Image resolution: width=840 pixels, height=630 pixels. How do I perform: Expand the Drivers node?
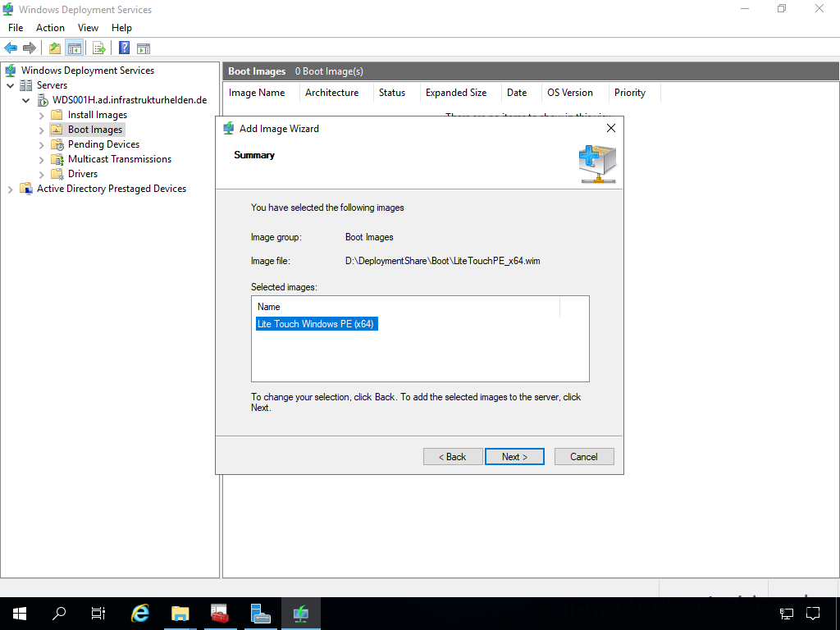(42, 174)
